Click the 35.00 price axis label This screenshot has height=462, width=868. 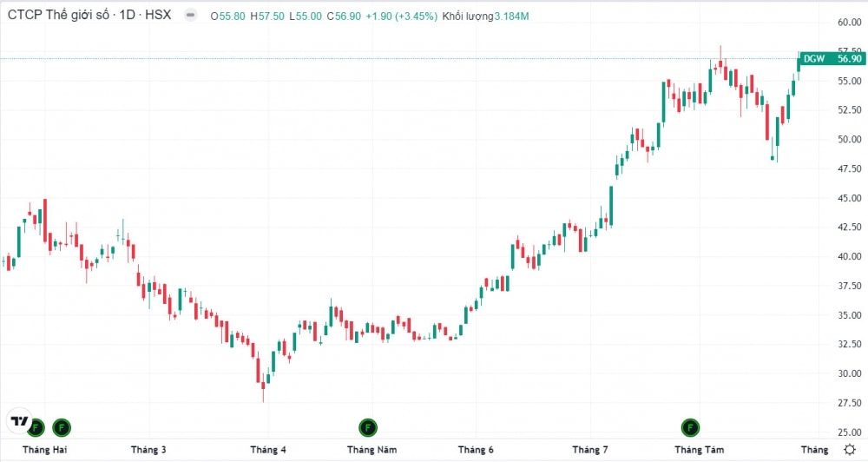click(x=849, y=314)
